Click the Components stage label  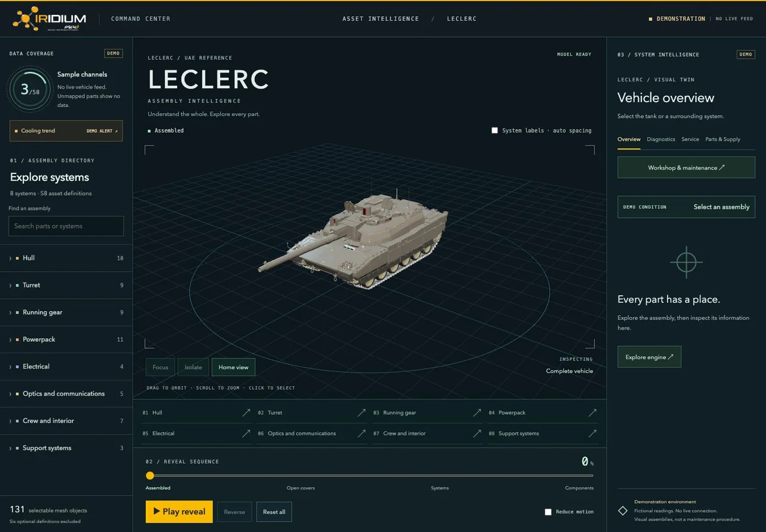579,488
